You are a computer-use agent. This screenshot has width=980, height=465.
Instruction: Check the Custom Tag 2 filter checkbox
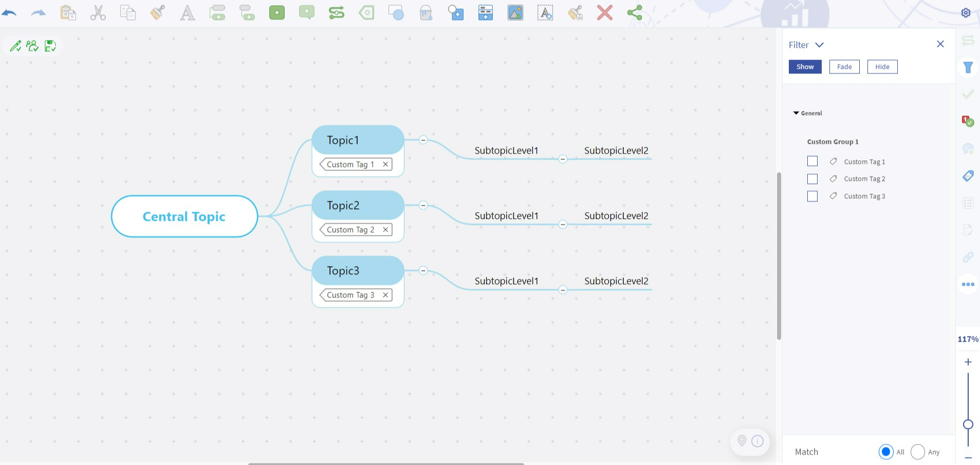tap(812, 179)
